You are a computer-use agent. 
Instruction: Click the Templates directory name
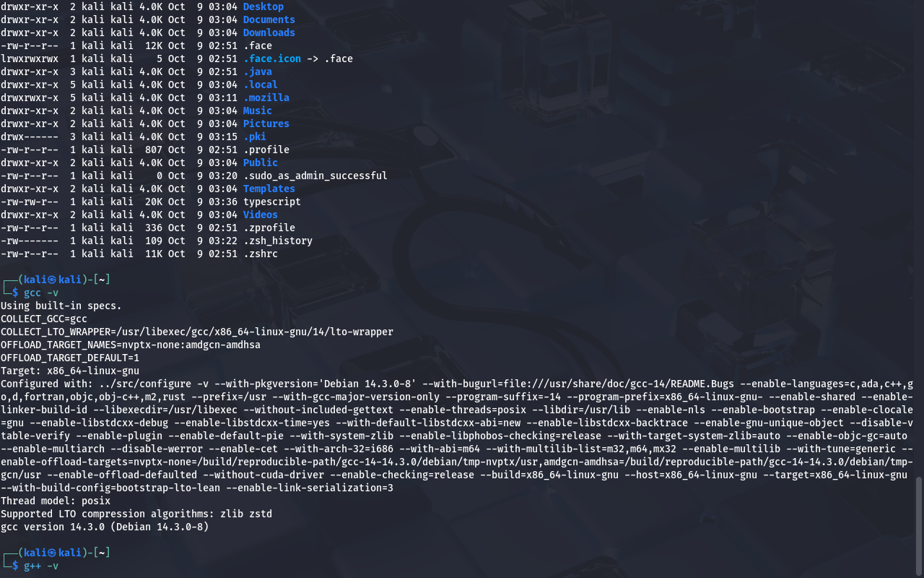[269, 189]
